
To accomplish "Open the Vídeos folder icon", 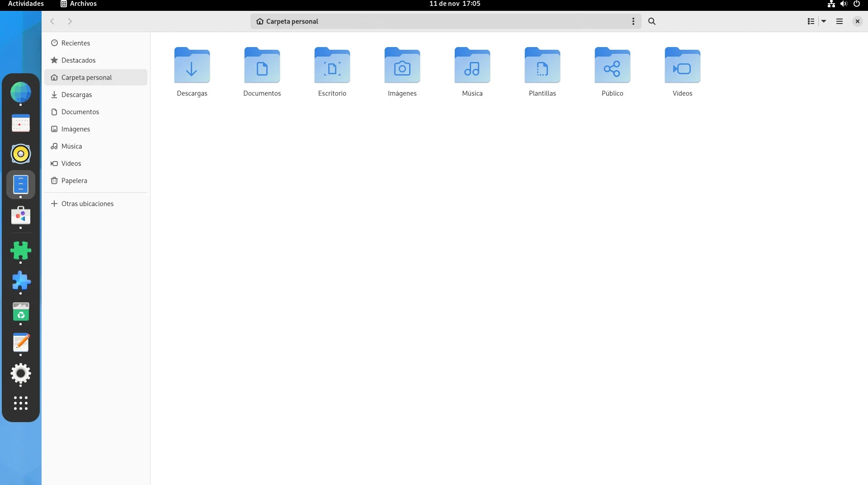I will (682, 66).
